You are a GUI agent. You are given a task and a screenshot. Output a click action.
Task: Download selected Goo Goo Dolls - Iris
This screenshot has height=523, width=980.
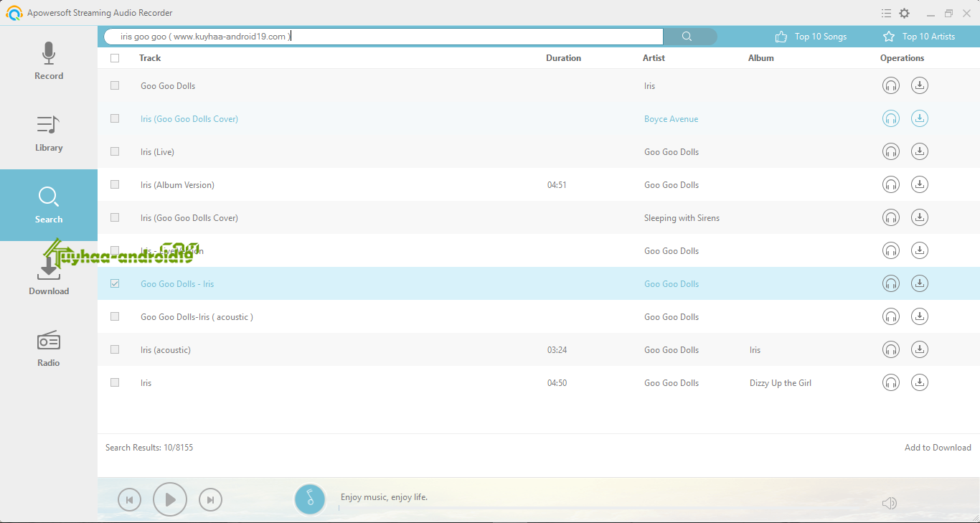tap(920, 284)
